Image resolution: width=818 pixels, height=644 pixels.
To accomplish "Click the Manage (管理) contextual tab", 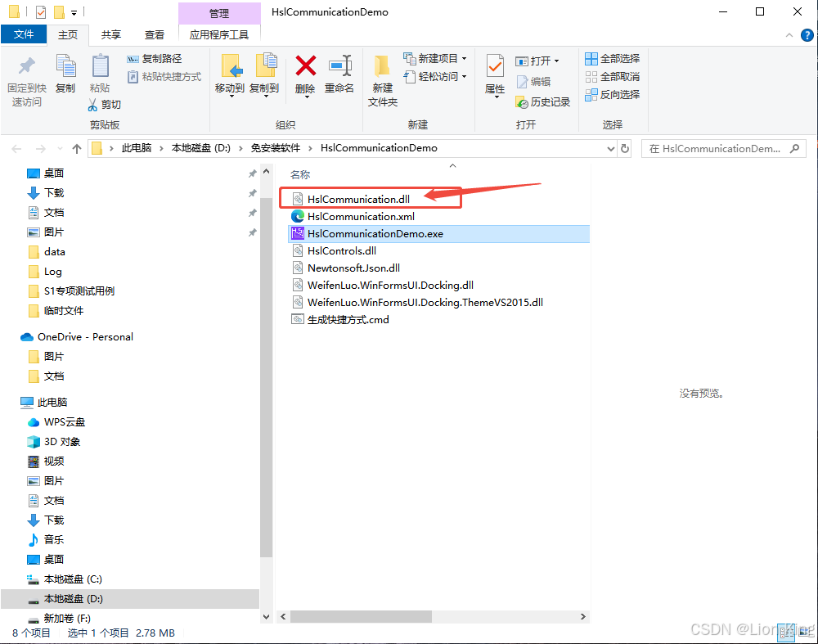I will (x=219, y=13).
